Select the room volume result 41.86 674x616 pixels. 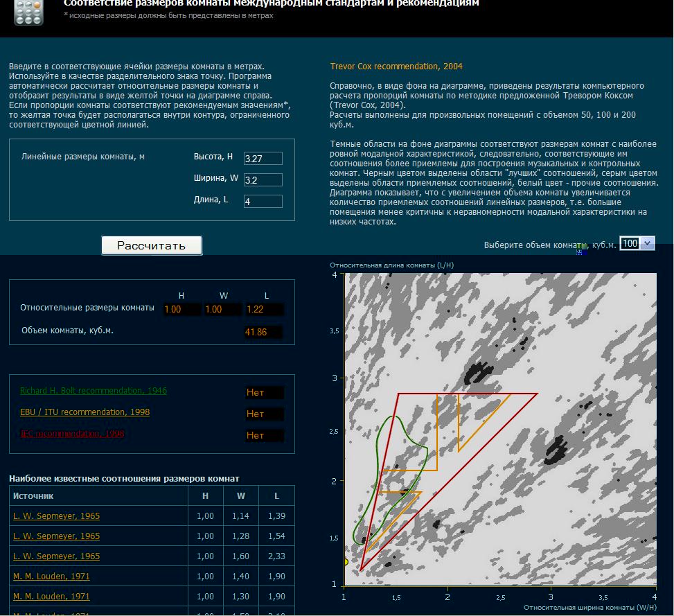click(264, 333)
